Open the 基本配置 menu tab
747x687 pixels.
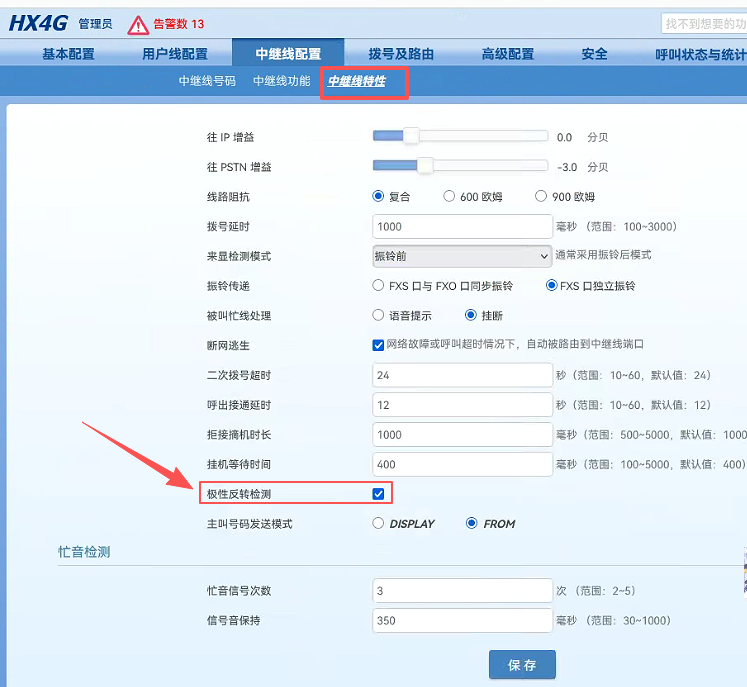[x=69, y=54]
